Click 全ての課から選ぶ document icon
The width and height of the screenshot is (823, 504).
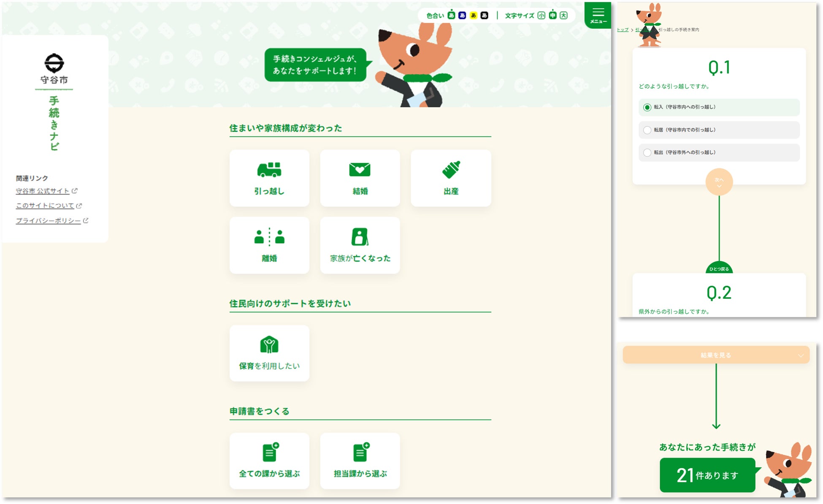pyautogui.click(x=269, y=453)
